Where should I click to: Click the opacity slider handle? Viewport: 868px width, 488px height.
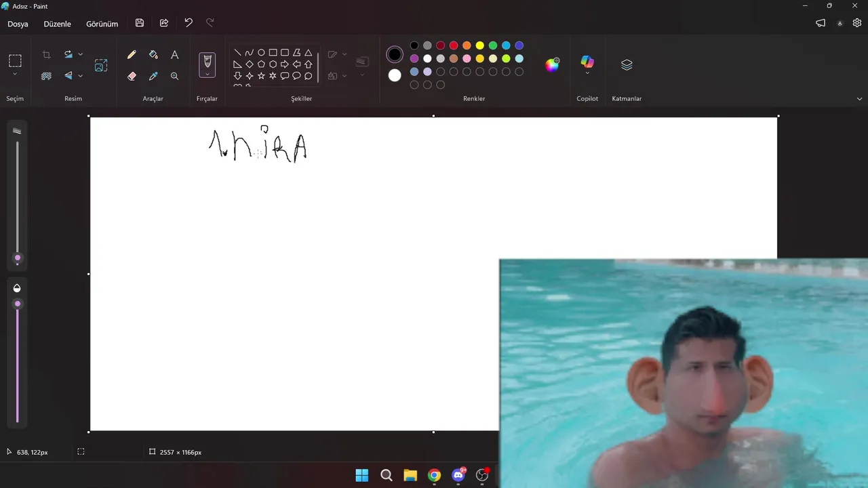[18, 304]
